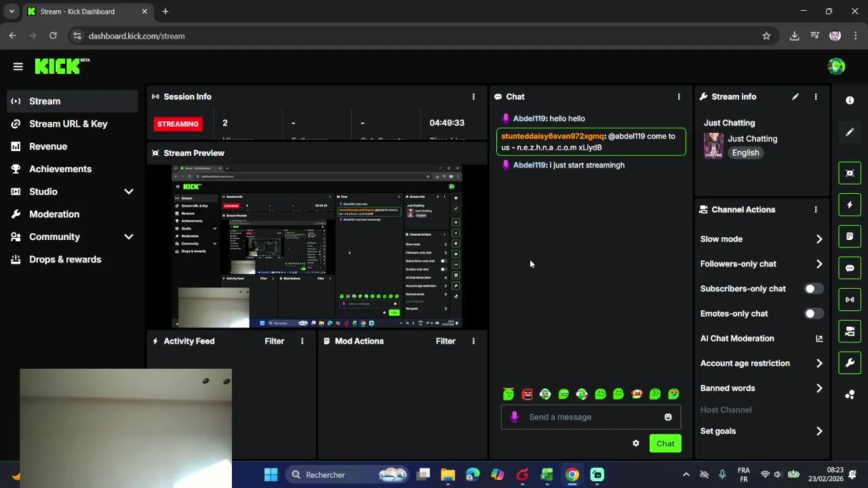Open Achievements page

(72, 169)
